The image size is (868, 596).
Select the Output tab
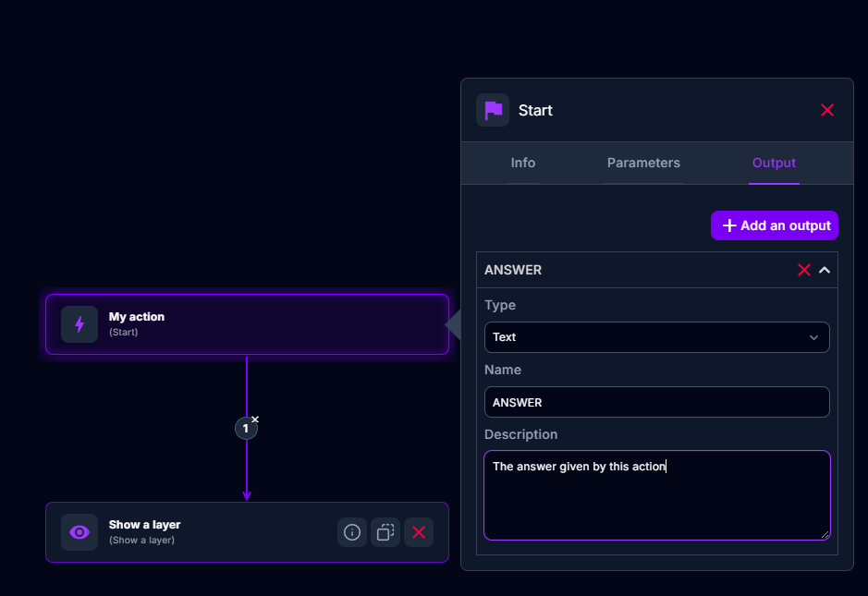774,163
